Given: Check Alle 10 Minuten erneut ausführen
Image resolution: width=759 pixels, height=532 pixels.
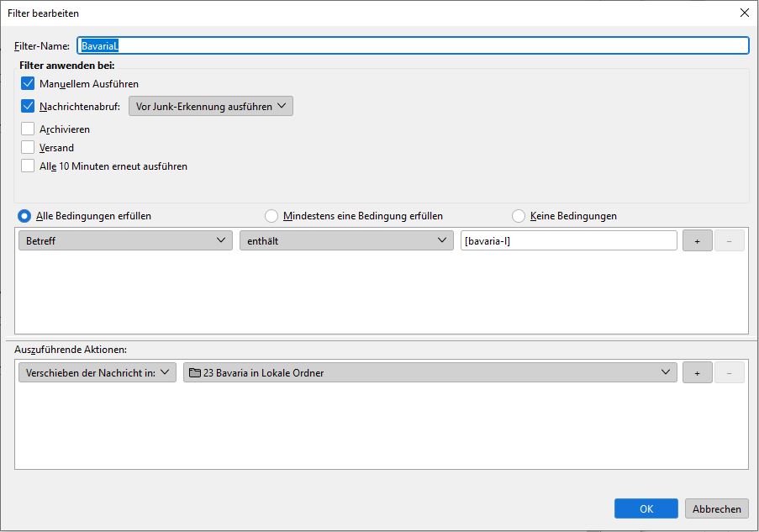Looking at the screenshot, I should coord(28,166).
